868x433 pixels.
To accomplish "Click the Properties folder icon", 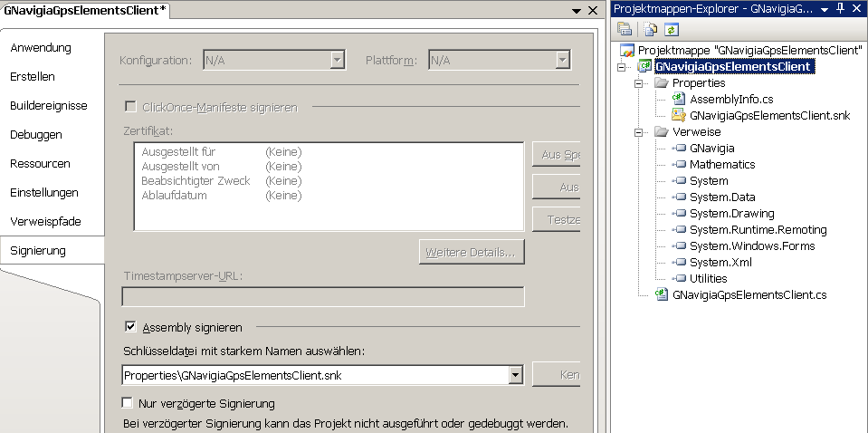I will [662, 83].
